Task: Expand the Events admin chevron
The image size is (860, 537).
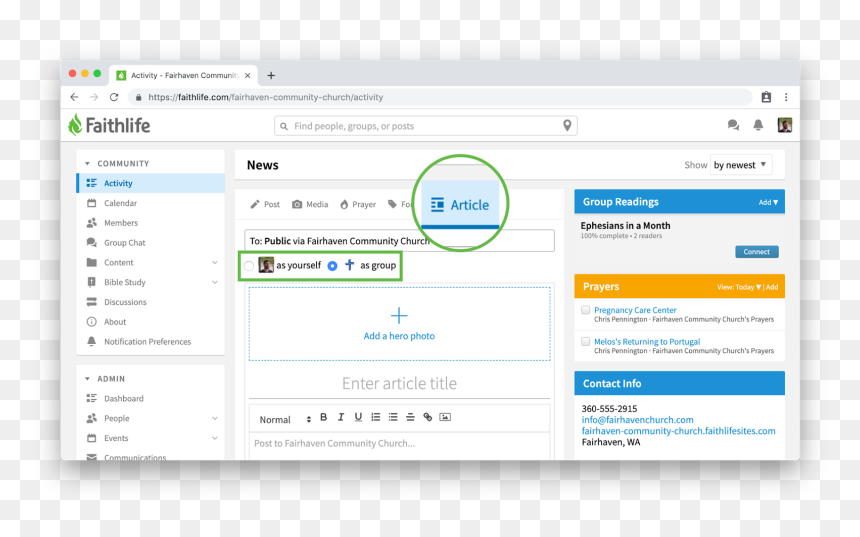Action: coord(215,438)
